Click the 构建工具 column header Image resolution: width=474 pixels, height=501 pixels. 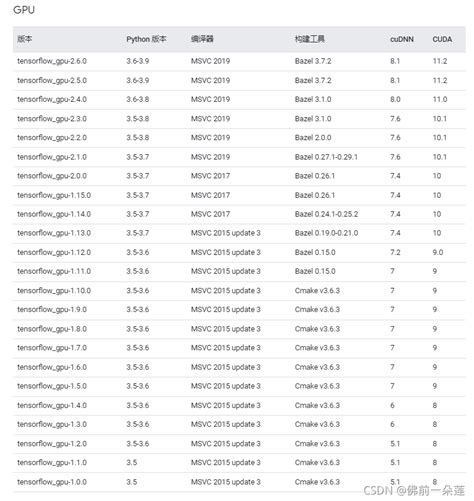point(309,39)
